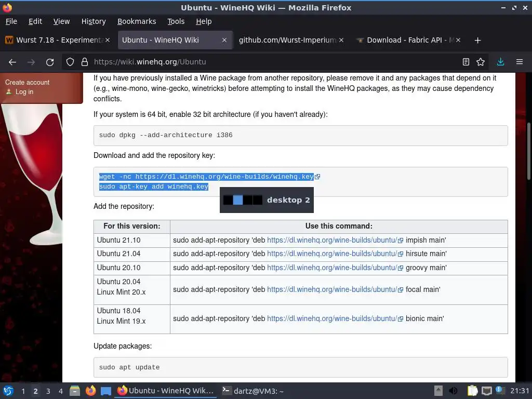Reload the current WineHQ page
532x399 pixels.
tap(50, 62)
